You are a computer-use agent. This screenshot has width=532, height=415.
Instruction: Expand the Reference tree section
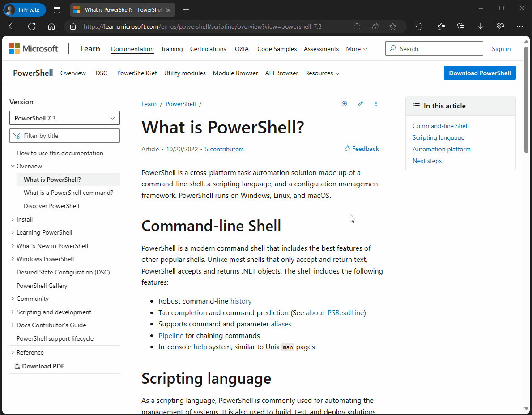(x=13, y=352)
